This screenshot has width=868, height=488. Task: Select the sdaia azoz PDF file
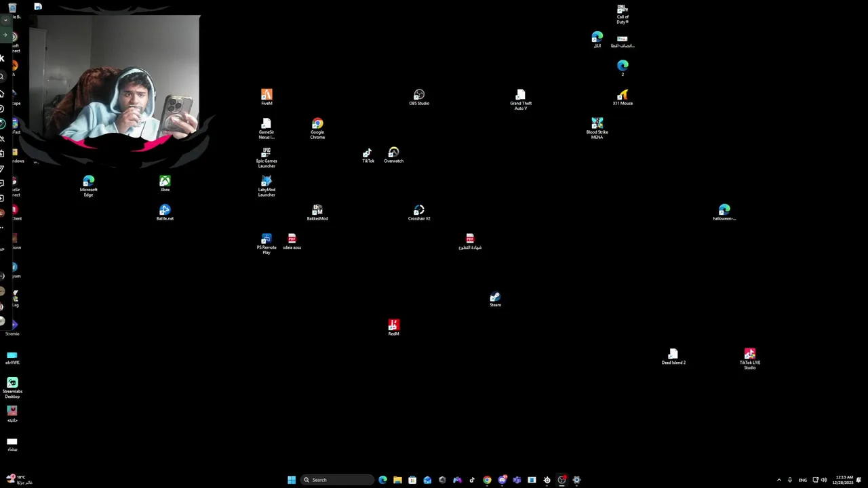[292, 242]
